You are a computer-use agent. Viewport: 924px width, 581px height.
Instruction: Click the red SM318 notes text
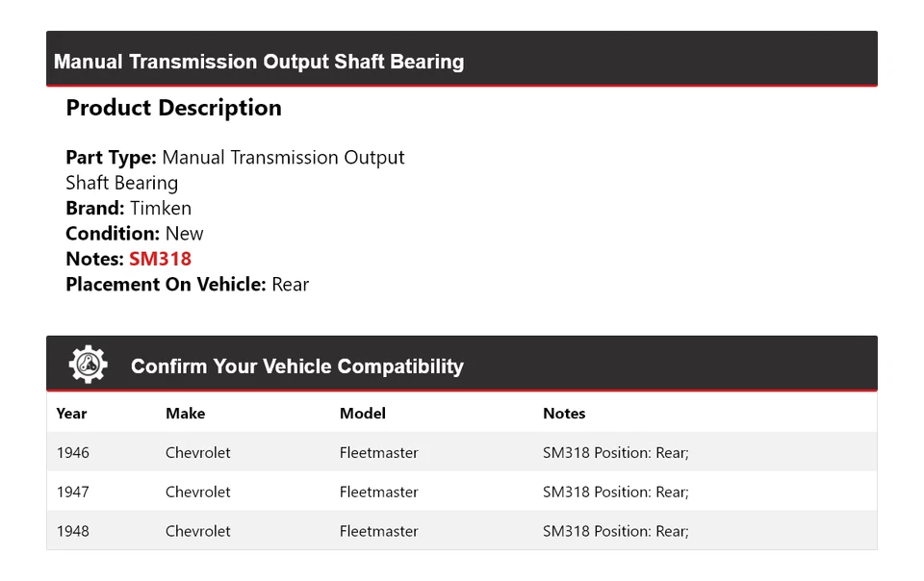click(160, 259)
